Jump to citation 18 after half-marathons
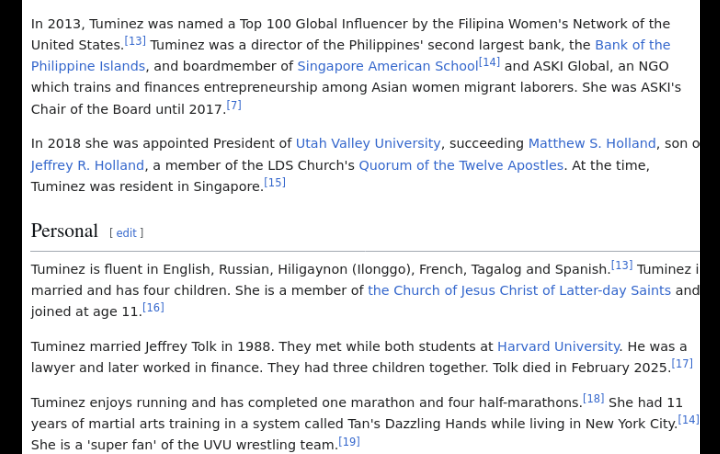Viewport: 720px width, 454px height. 594,398
